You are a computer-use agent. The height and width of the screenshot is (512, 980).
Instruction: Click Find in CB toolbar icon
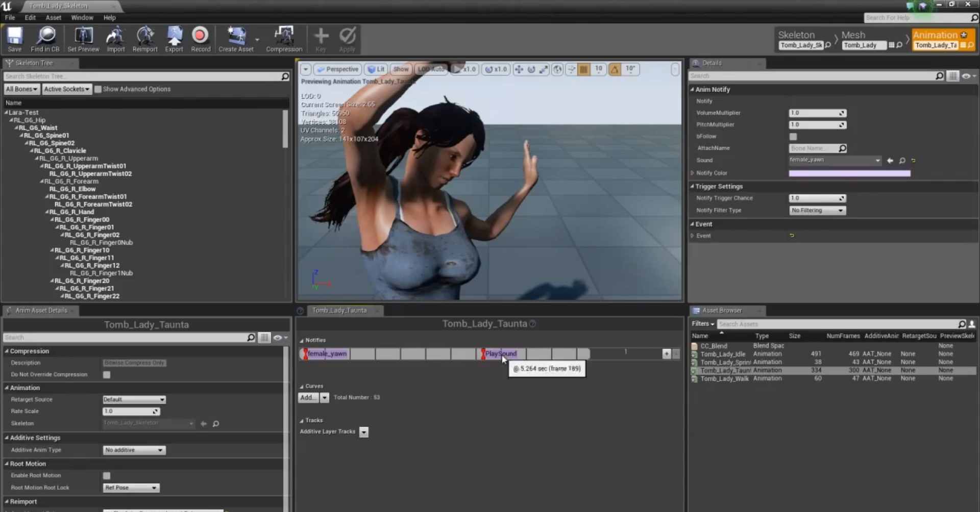(x=45, y=39)
